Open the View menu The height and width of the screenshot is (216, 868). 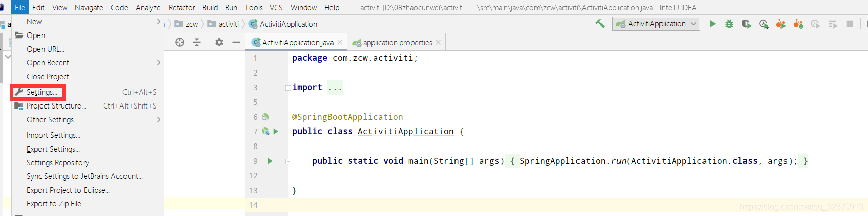click(59, 7)
